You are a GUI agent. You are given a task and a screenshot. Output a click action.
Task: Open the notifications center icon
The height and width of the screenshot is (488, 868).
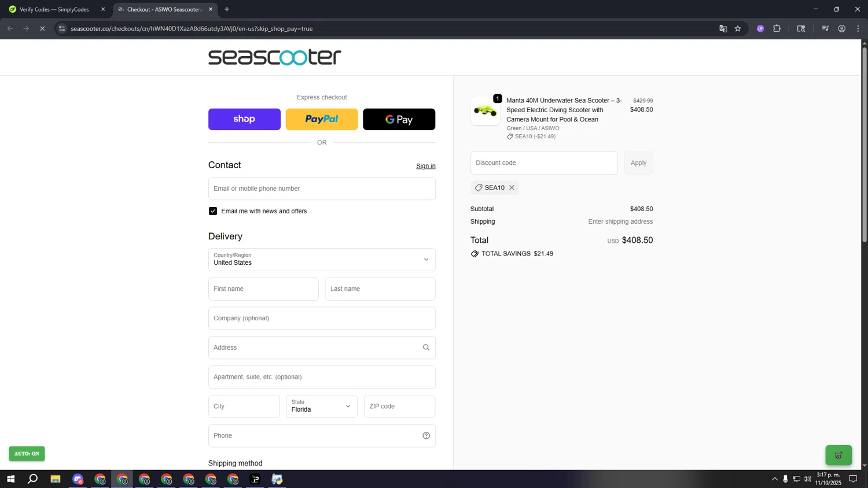(x=853, y=479)
